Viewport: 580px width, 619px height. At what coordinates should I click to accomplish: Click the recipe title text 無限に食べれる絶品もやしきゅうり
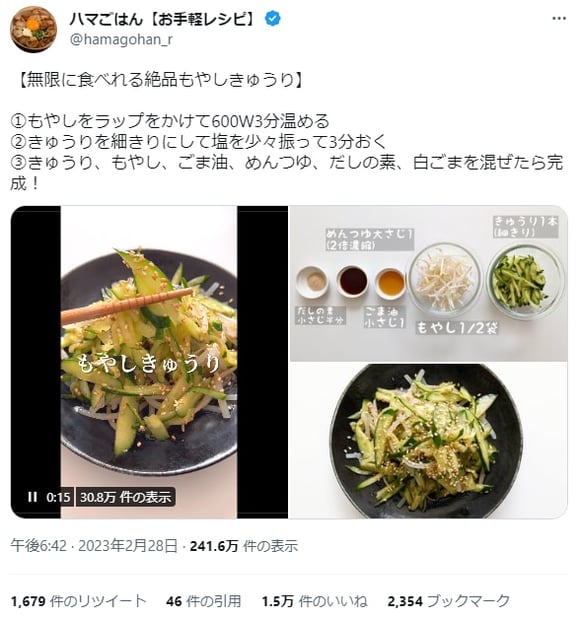[160, 80]
